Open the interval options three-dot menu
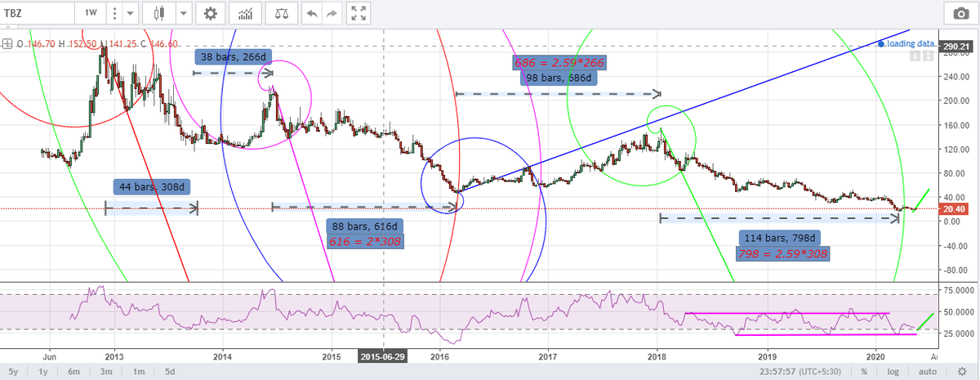The height and width of the screenshot is (380, 980). click(114, 13)
